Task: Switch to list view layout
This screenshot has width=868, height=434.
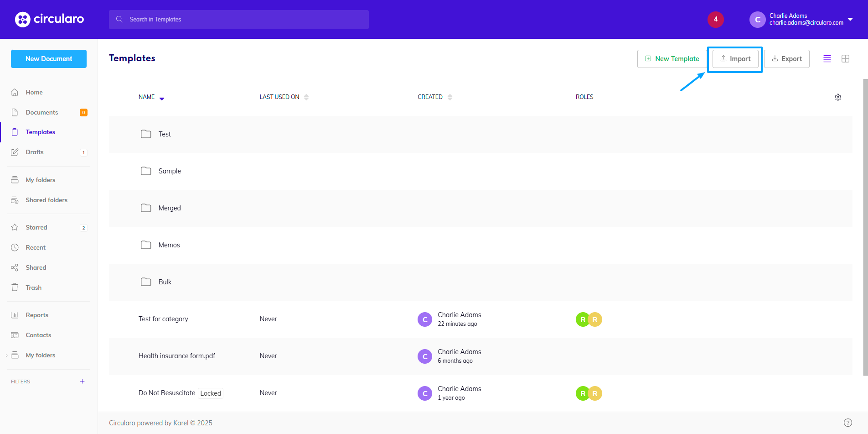Action: (x=827, y=58)
